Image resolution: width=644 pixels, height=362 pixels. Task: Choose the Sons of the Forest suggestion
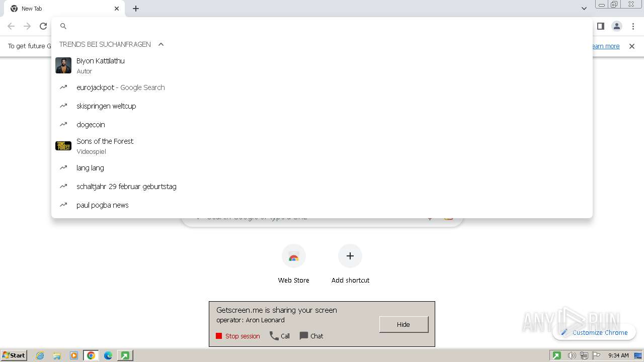coord(322,146)
